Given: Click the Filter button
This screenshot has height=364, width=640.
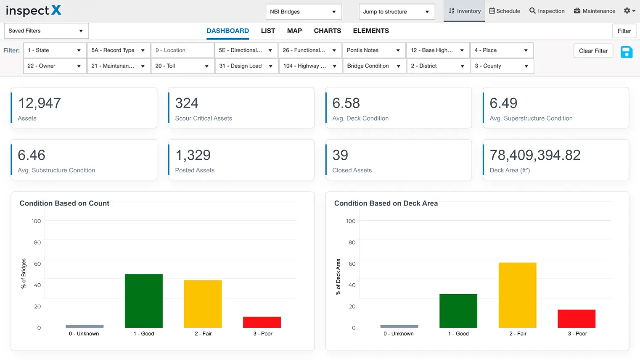Looking at the screenshot, I should pyautogui.click(x=624, y=31).
